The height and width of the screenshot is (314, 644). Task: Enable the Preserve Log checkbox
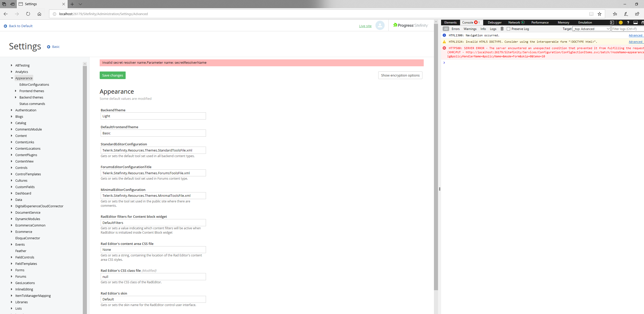click(508, 29)
